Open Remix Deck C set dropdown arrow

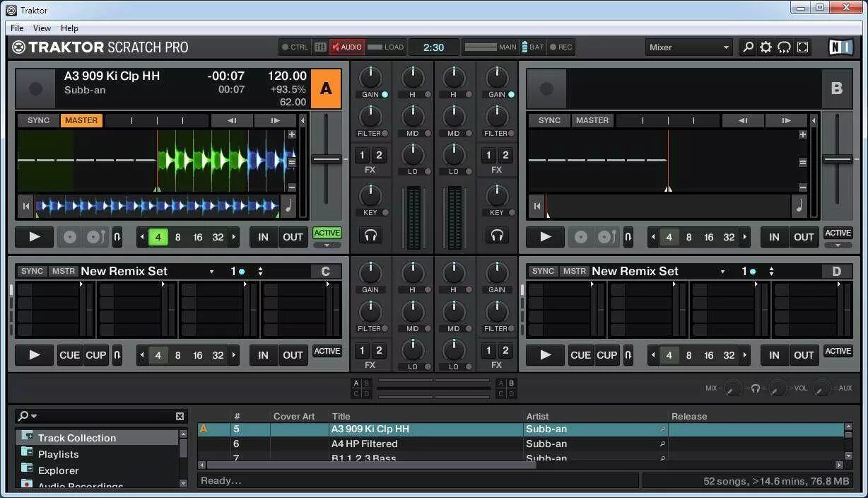[211, 272]
